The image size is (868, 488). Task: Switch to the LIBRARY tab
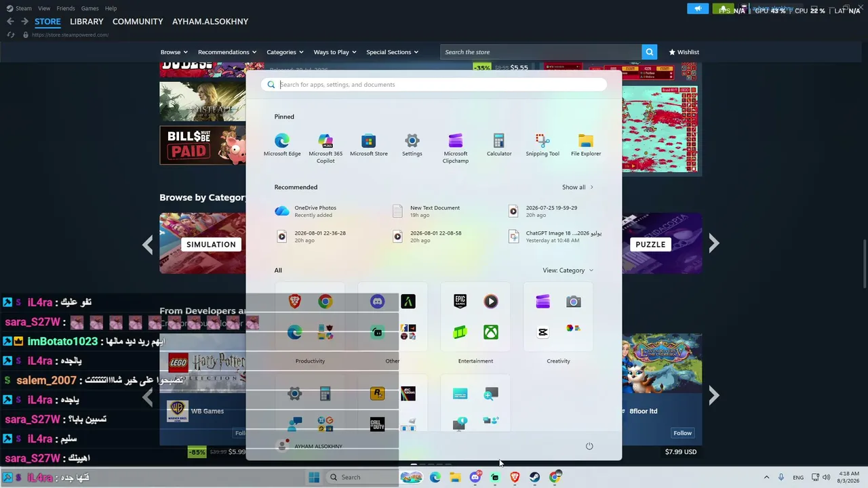click(86, 22)
